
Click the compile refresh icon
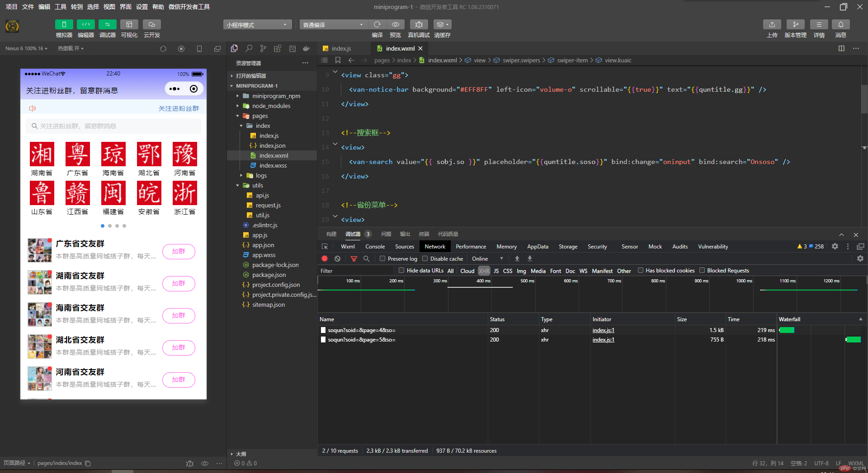point(377,24)
